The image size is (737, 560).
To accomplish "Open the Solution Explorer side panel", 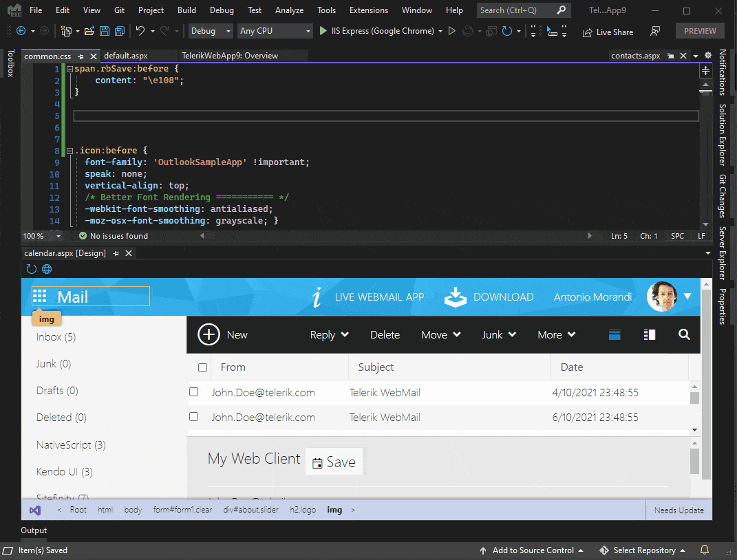I will tap(723, 135).
